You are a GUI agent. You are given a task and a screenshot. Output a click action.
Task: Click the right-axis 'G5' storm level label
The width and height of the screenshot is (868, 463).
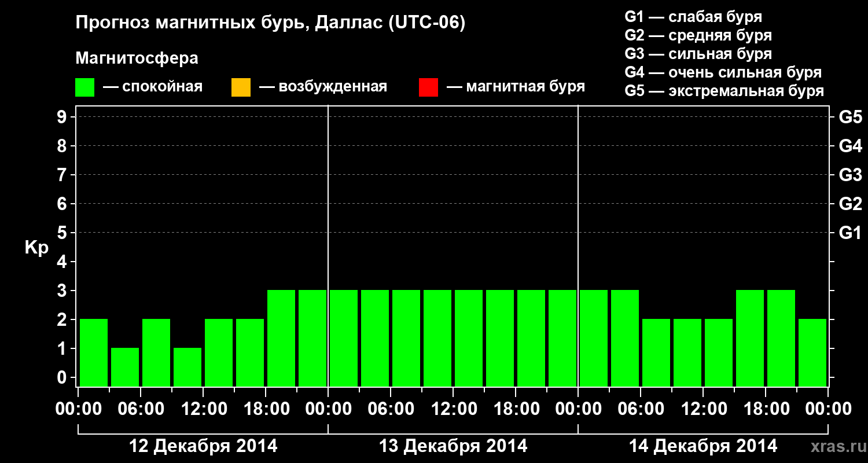(x=850, y=117)
